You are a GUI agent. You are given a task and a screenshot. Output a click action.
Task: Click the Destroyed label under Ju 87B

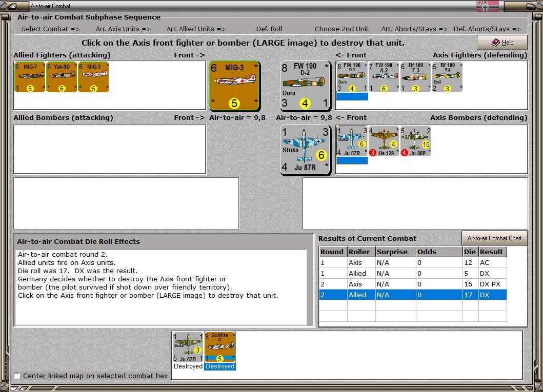pos(188,366)
